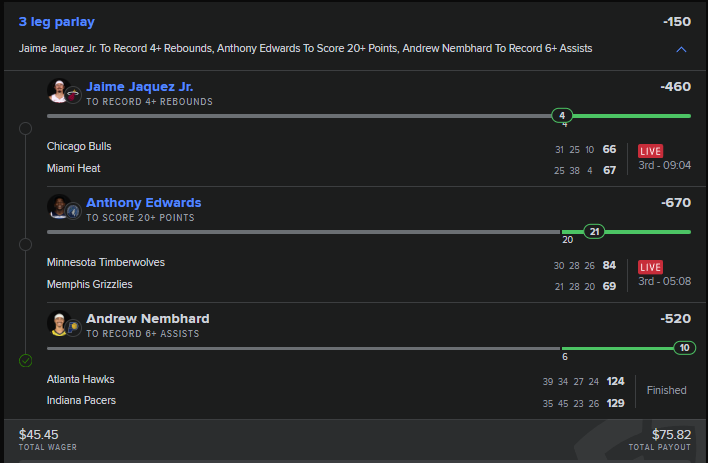Select Atlanta Hawks team row
This screenshot has width=708, height=463.
coord(80,379)
